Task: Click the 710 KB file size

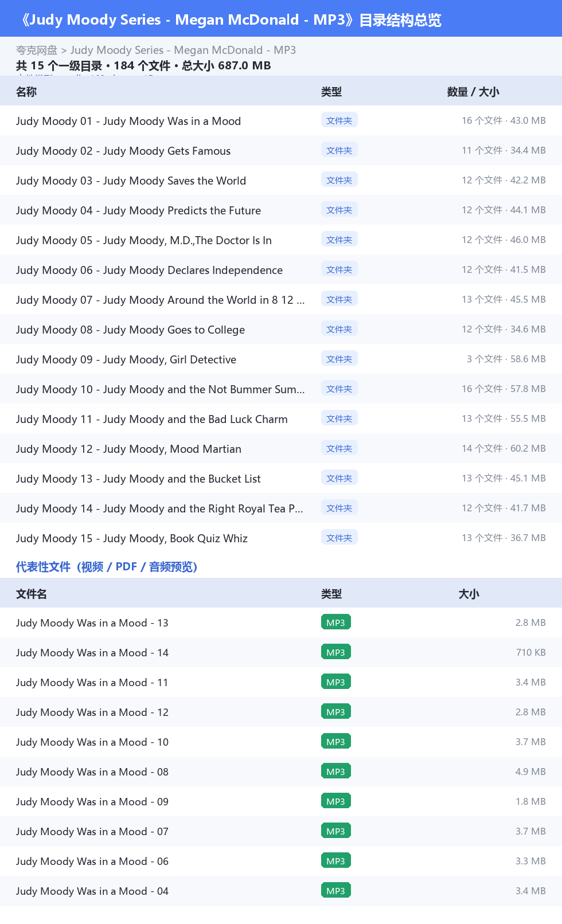Action: [531, 652]
